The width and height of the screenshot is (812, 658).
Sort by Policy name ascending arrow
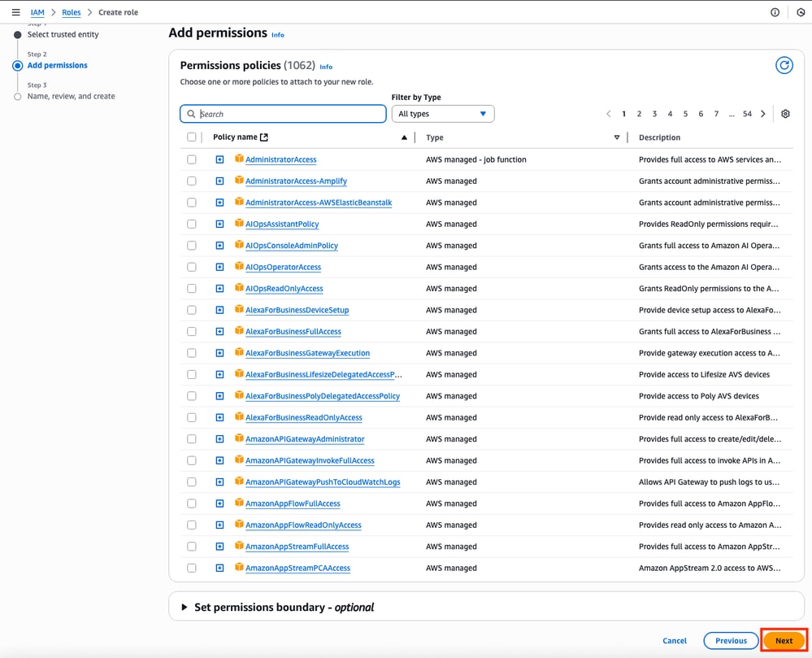click(404, 137)
